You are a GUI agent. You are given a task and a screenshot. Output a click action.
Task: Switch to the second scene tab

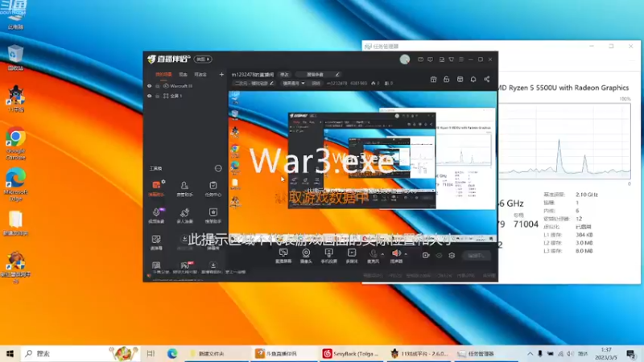[184, 75]
